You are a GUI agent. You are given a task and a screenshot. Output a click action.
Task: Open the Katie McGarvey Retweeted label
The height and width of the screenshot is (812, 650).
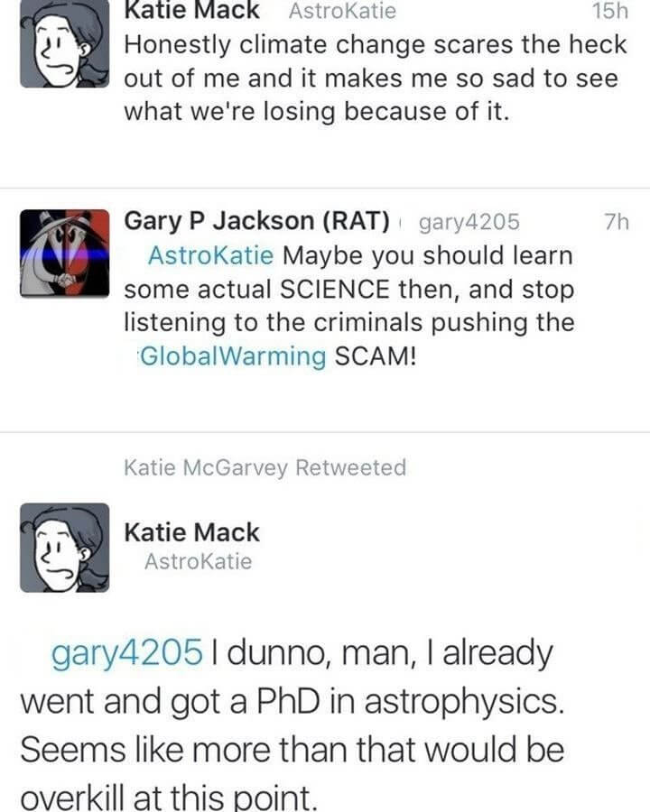[x=265, y=467]
